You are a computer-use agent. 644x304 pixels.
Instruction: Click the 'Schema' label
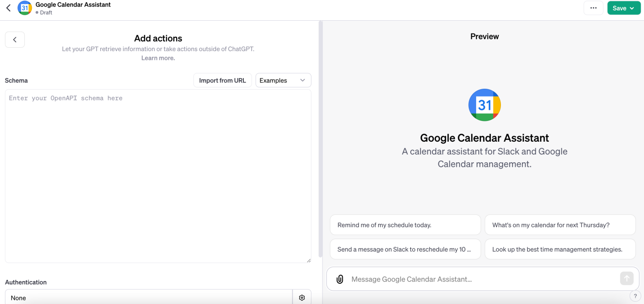16,80
